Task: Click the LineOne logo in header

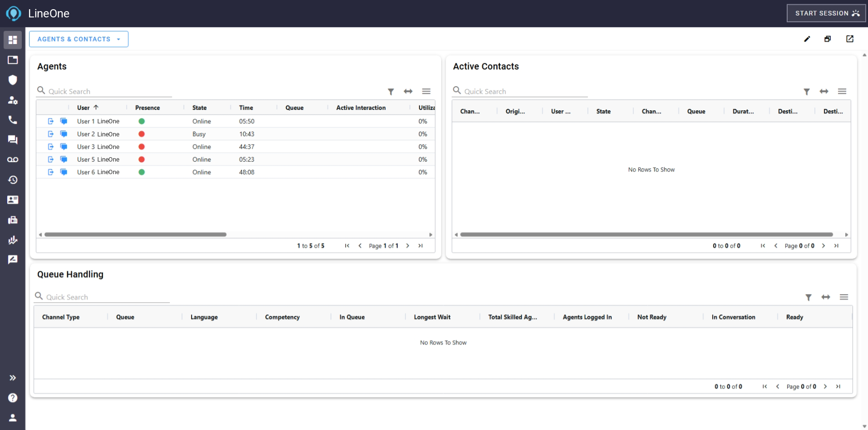Action: [x=14, y=14]
